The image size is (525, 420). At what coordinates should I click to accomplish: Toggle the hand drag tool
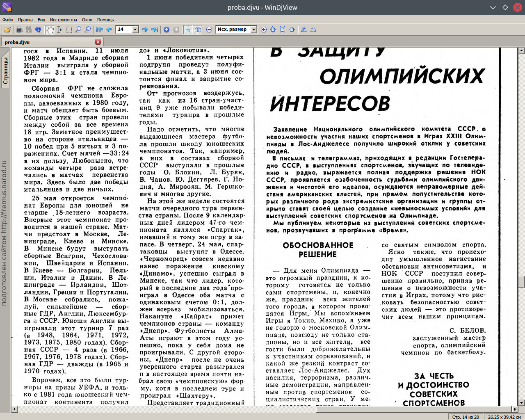50,30
